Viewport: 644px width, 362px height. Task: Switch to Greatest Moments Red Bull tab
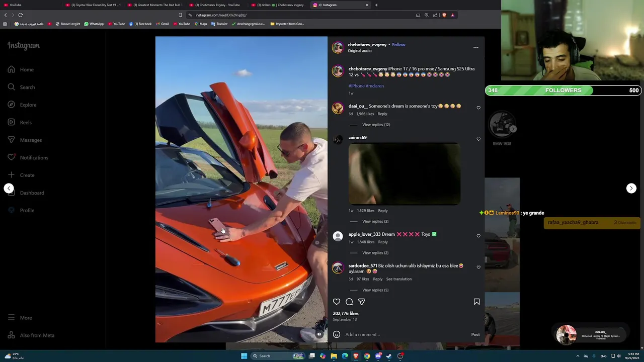[x=155, y=5]
